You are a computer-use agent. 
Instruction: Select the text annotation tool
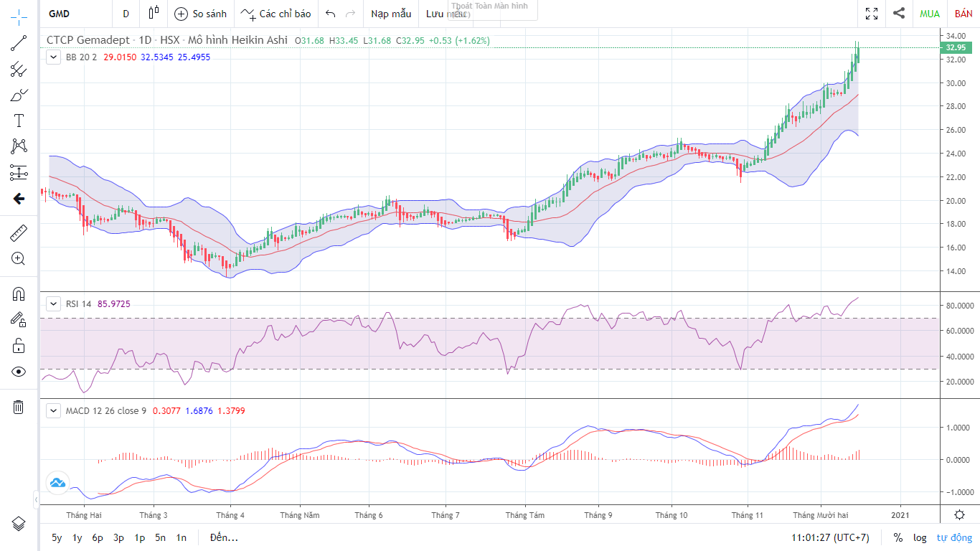point(19,121)
